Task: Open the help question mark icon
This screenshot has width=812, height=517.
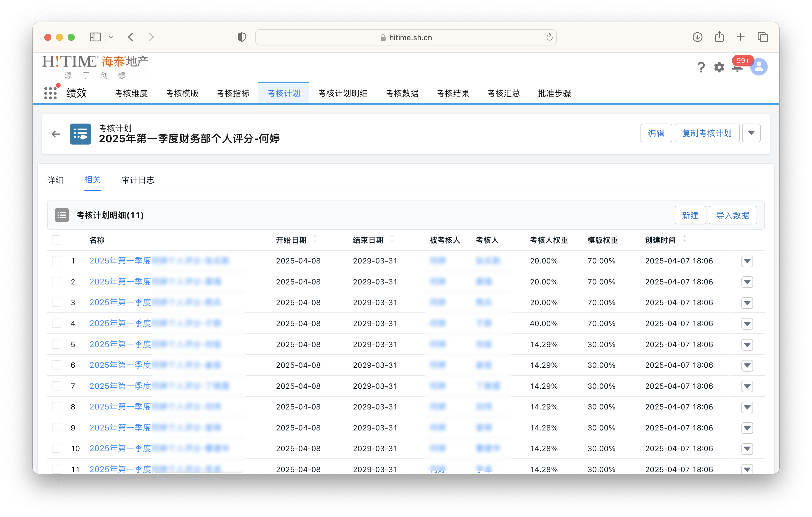Action: click(701, 67)
